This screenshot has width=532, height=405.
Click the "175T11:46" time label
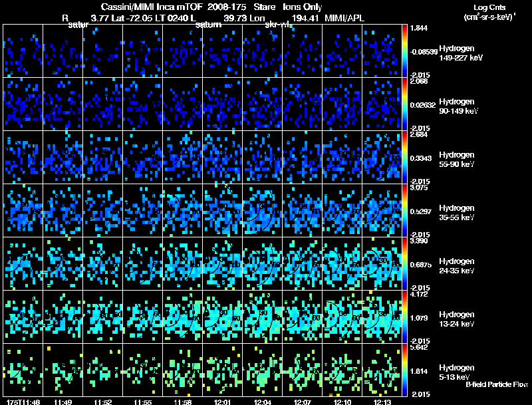coord(23,402)
